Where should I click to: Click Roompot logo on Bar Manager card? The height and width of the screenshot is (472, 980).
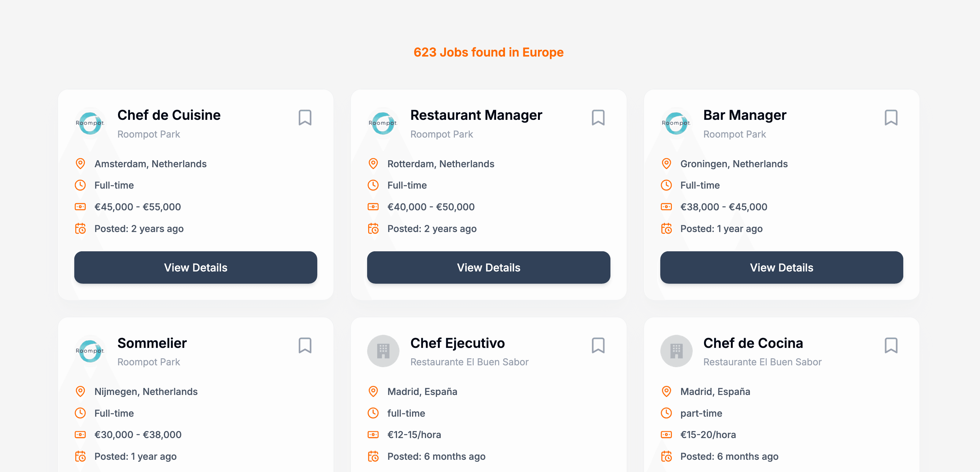click(x=676, y=123)
